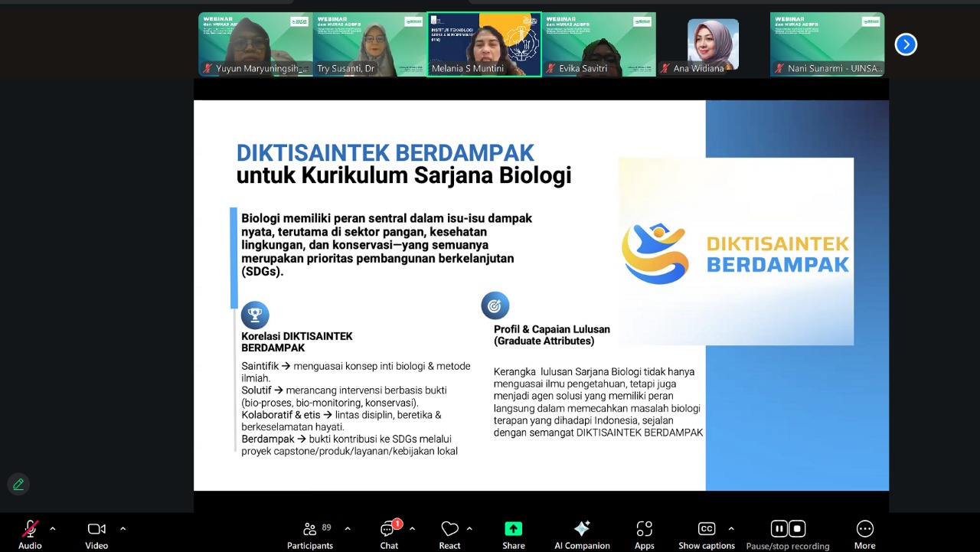980x552 pixels.
Task: Turn on camera with Video button
Action: tap(96, 529)
